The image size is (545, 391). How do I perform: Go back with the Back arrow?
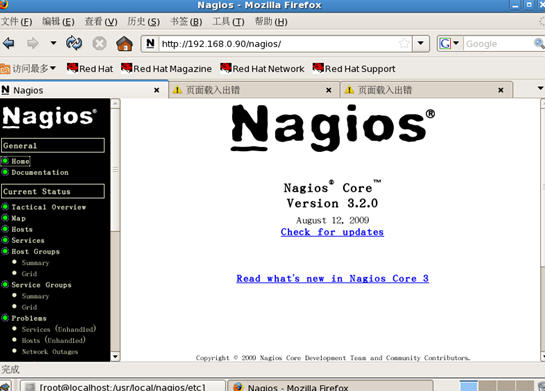click(9, 43)
